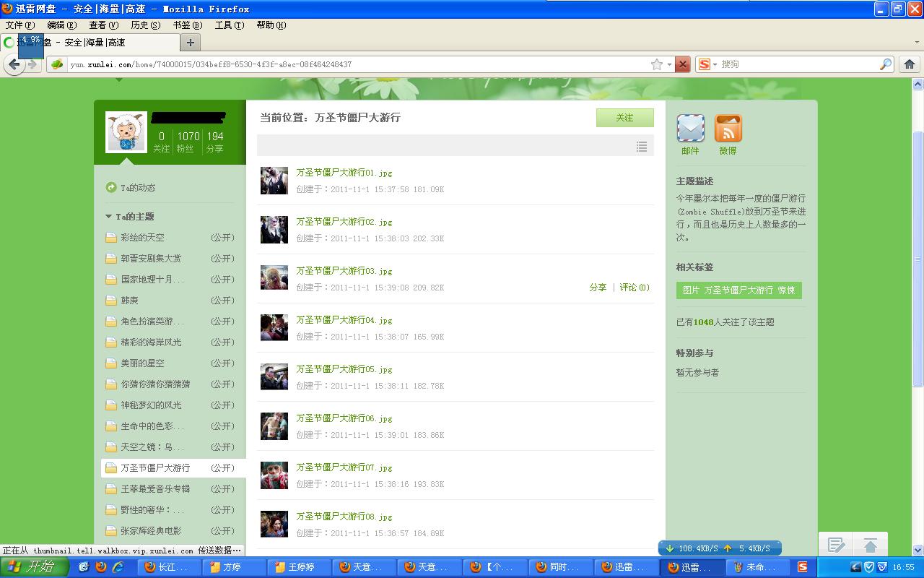Image resolution: width=924 pixels, height=578 pixels.
Task: Select the 美丽的星空 theme in sidebar
Action: point(142,363)
